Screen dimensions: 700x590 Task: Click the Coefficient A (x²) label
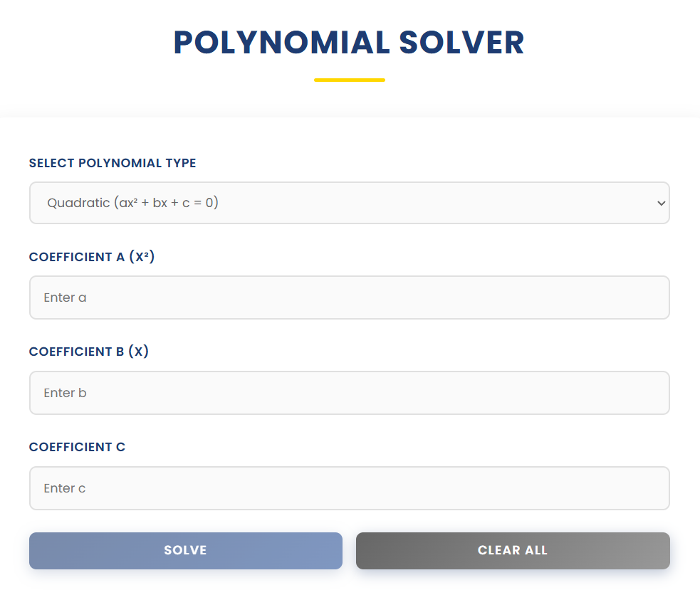pos(91,257)
